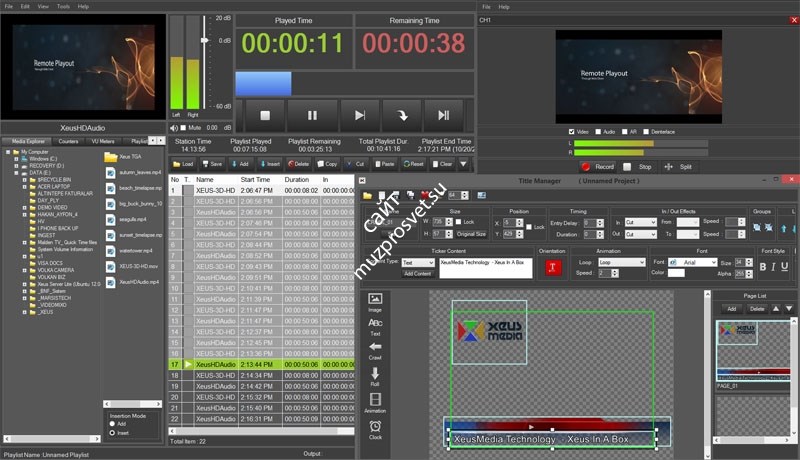Select the Clock tool
The image size is (800, 460).
pos(375,429)
